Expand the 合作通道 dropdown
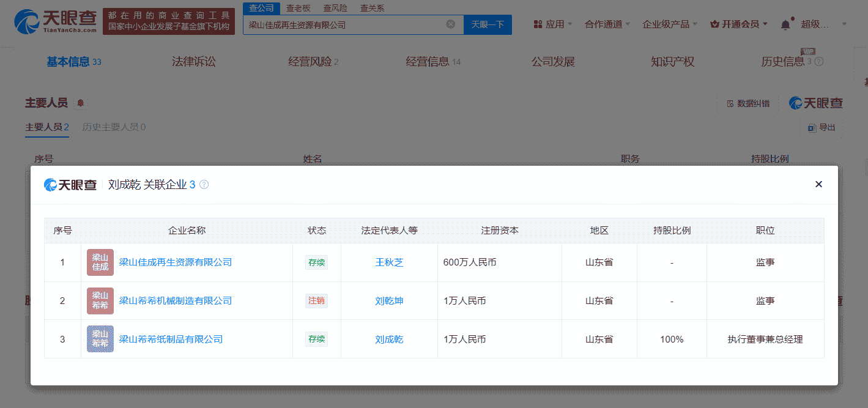868x408 pixels. click(607, 24)
